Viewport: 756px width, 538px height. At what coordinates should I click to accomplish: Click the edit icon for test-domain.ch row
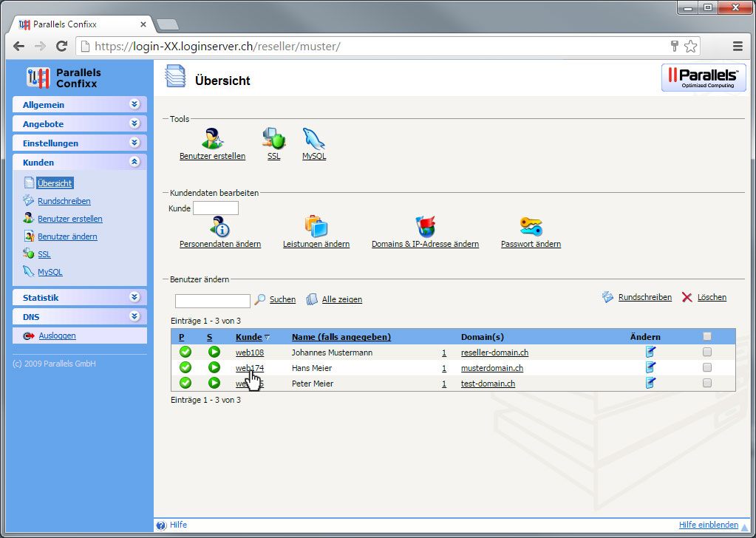pos(650,383)
